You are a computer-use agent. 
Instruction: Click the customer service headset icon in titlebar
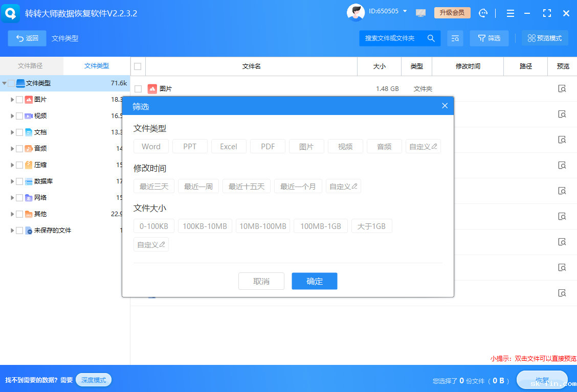click(x=483, y=13)
